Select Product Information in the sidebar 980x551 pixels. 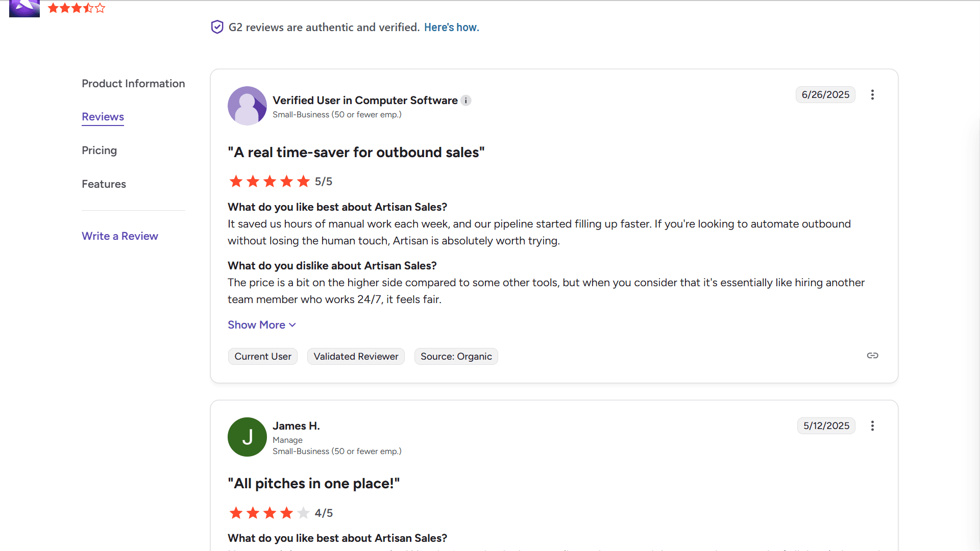click(133, 84)
